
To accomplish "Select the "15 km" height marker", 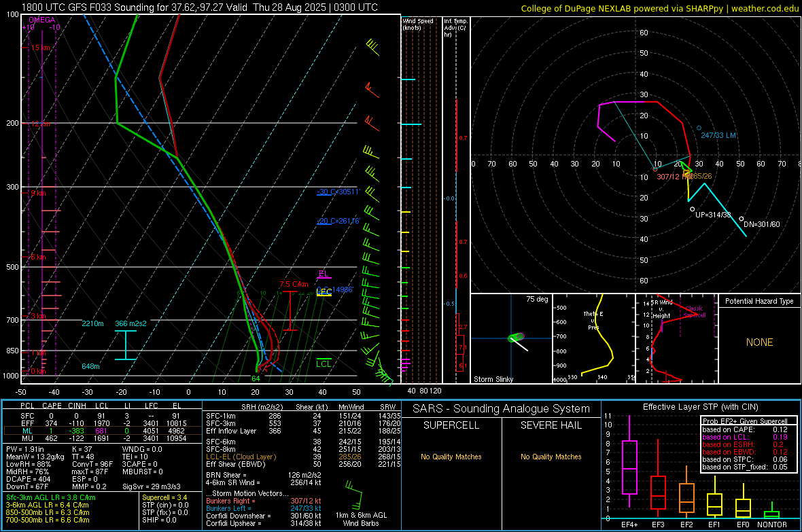I will tap(40, 48).
